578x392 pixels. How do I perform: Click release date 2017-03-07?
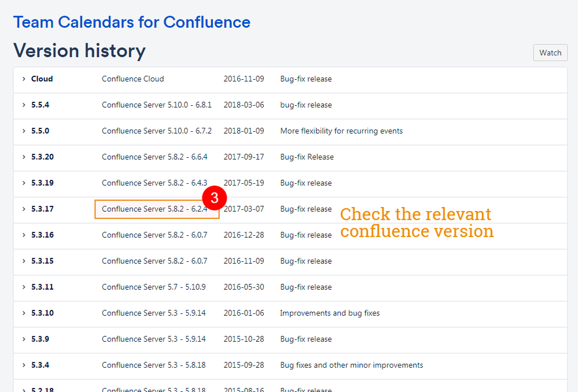[x=244, y=209]
